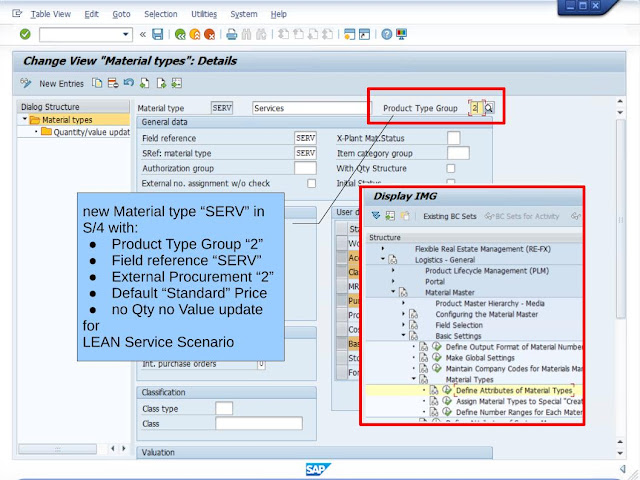
Task: Click the Next Page icon
Action: click(313, 34)
